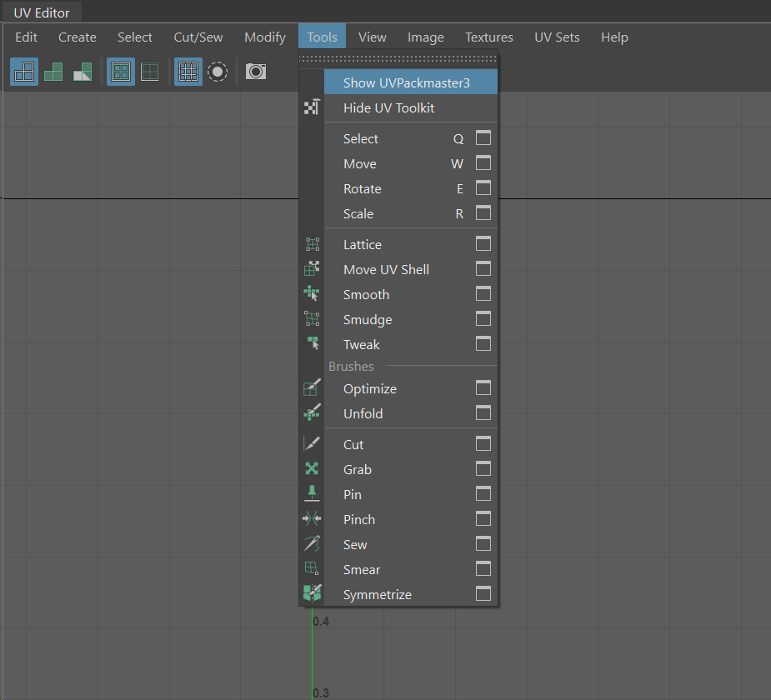The width and height of the screenshot is (771, 700).
Task: Open options box for Smooth
Action: pos(483,294)
